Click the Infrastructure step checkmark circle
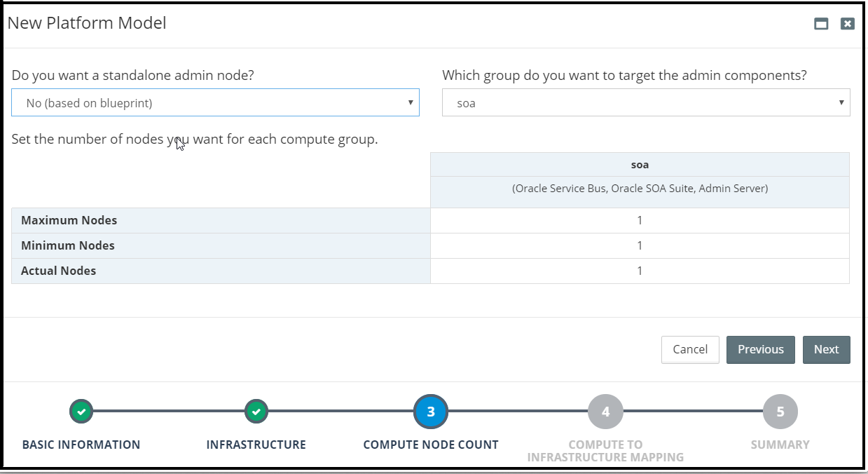 (x=256, y=412)
